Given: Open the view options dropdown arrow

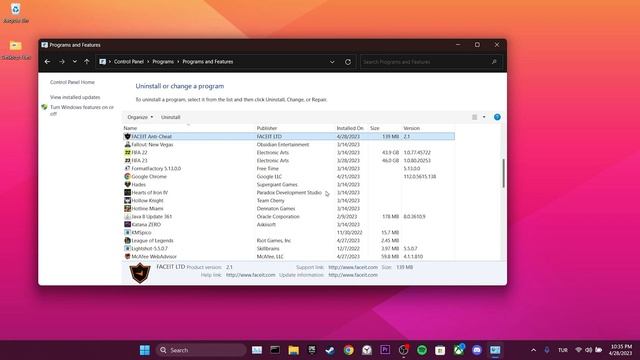Looking at the screenshot, I should click(x=484, y=117).
